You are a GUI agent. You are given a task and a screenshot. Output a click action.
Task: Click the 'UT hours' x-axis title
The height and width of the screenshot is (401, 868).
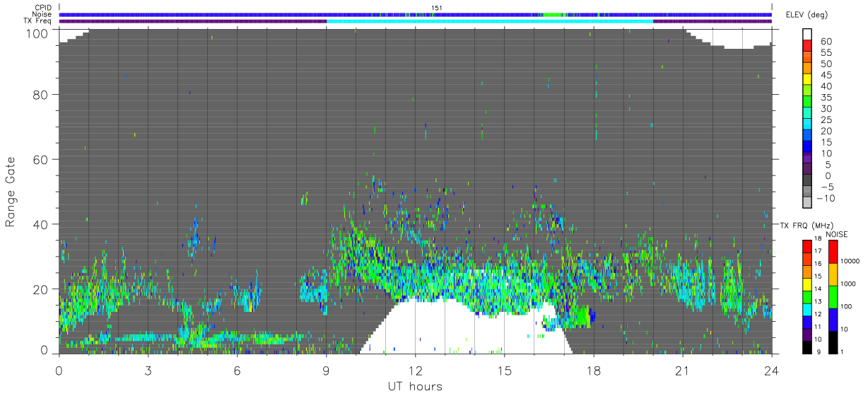414,387
